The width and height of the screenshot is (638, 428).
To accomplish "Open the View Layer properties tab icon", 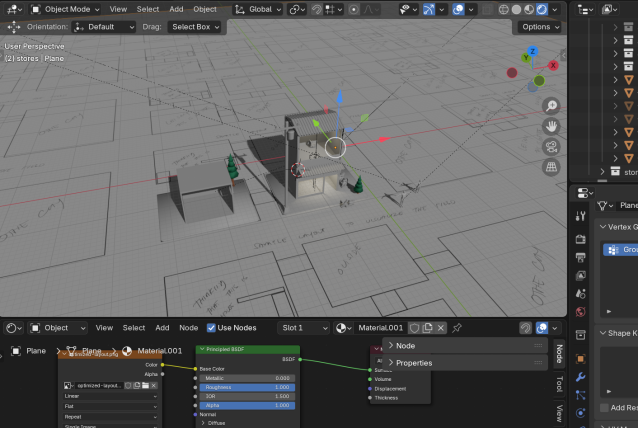I will coord(581,275).
